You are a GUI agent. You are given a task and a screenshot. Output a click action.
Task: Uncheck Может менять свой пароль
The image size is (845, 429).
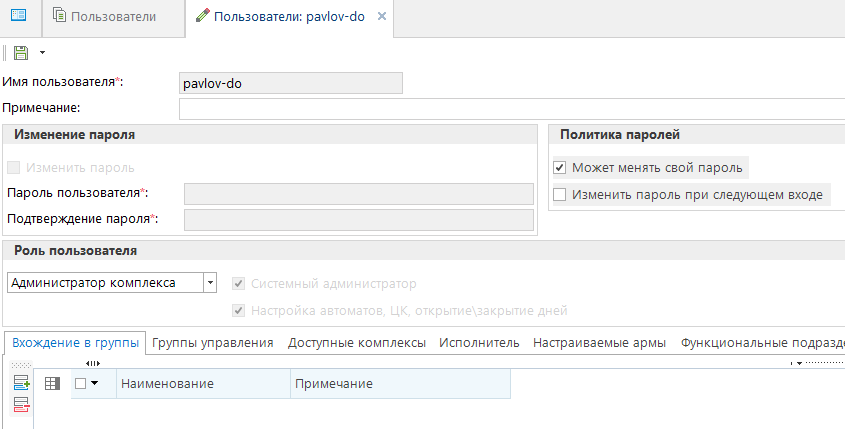559,168
